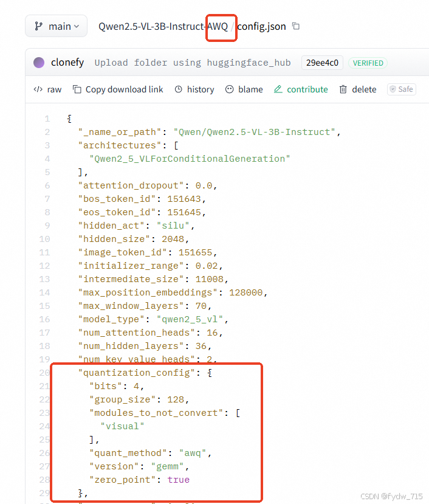
Task: Open blame view
Action: point(244,89)
